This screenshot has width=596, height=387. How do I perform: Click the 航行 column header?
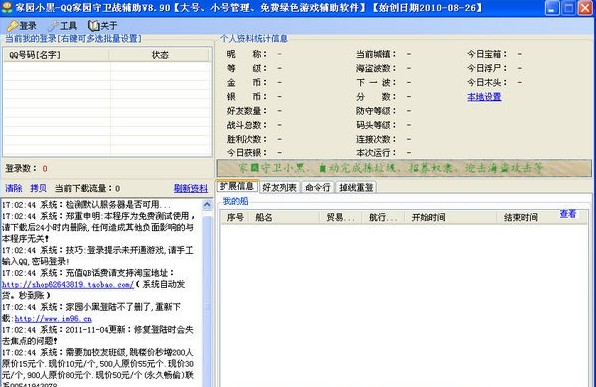[x=383, y=217]
